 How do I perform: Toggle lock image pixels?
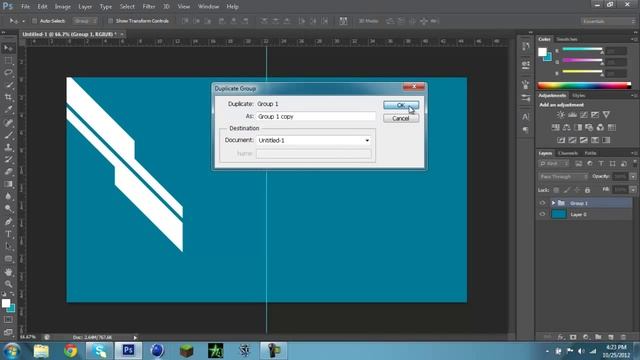point(567,190)
